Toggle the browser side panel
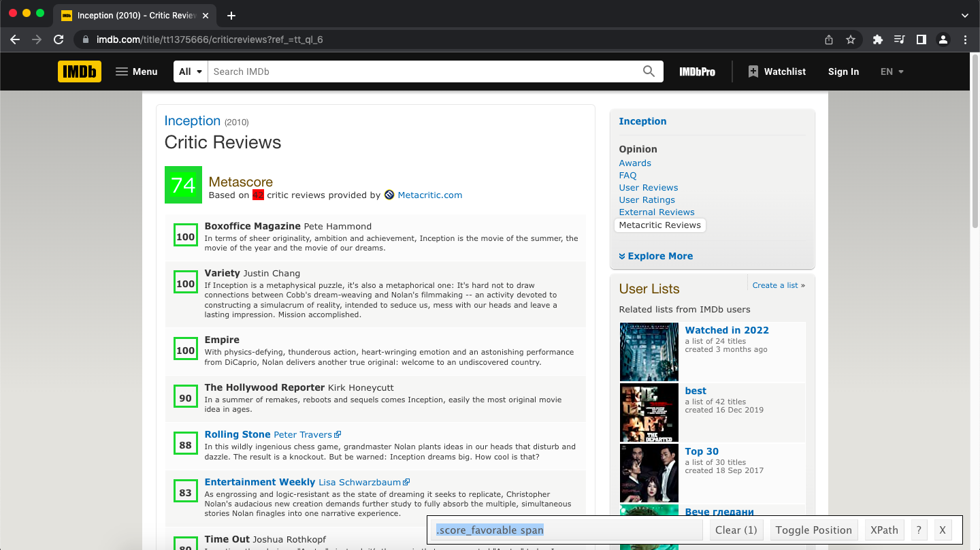Screen dimensions: 980x550 (921, 39)
